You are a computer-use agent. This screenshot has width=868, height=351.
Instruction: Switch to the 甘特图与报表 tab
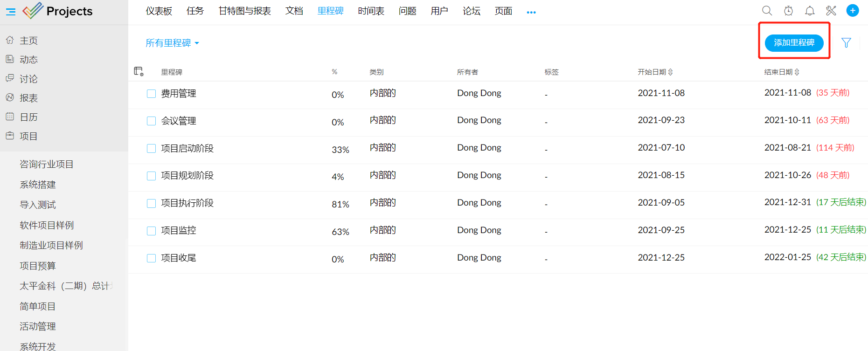244,11
